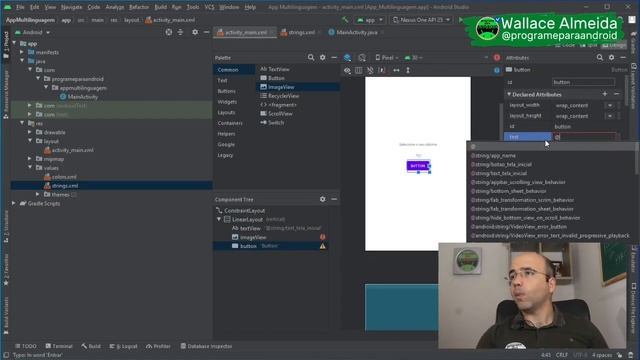Add a declared attribute with plus icon
The width and height of the screenshot is (640, 360).
click(605, 94)
